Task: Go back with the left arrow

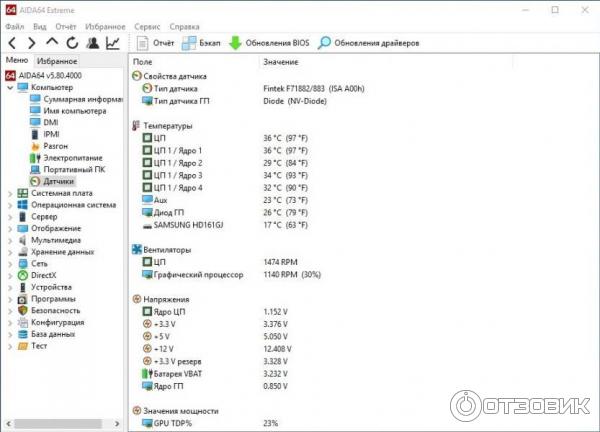Action: point(12,43)
